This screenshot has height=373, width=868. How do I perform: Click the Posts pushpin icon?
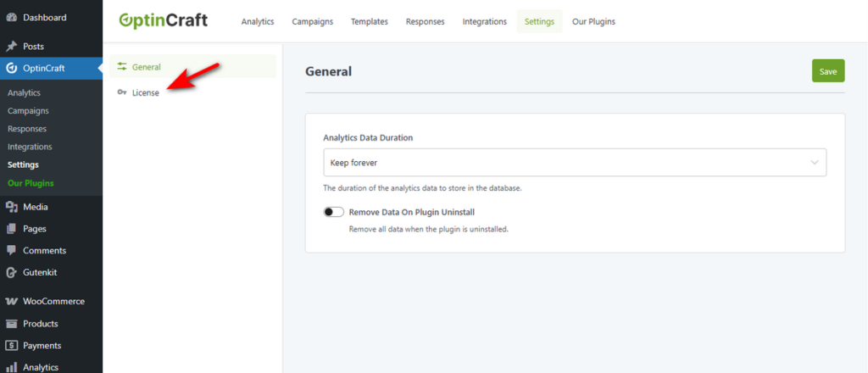12,47
